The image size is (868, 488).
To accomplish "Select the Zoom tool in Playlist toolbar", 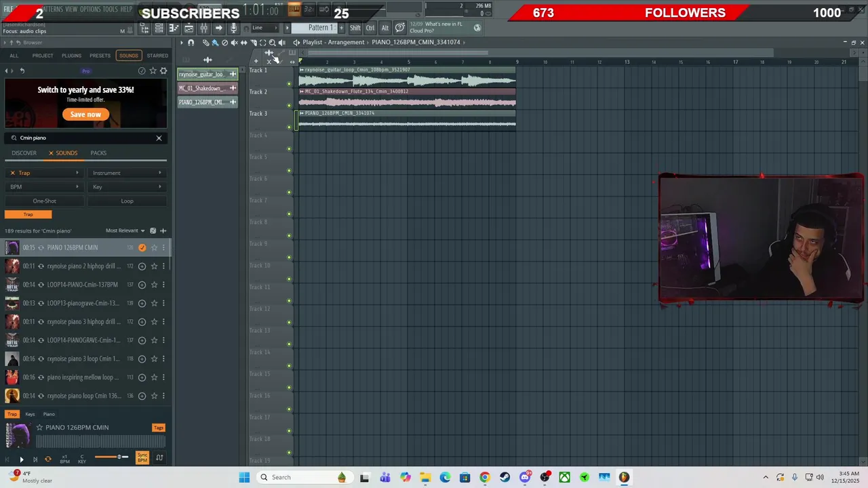I will pyautogui.click(x=272, y=42).
